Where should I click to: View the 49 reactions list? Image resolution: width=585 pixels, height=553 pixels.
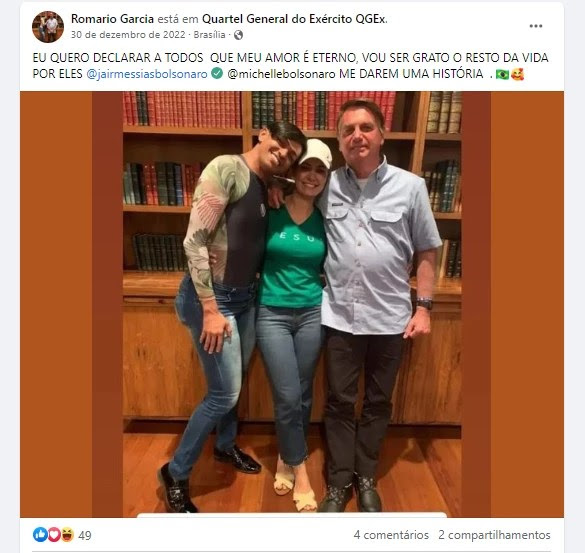point(85,535)
